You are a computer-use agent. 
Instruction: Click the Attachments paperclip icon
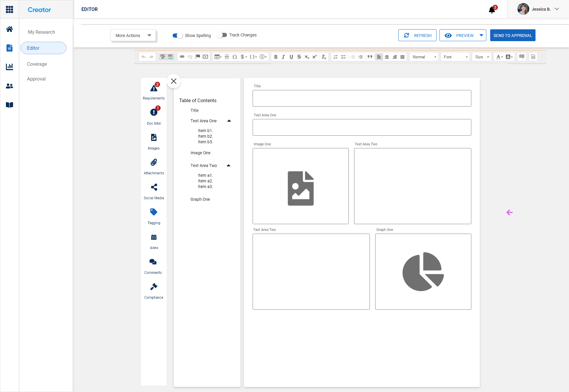154,162
